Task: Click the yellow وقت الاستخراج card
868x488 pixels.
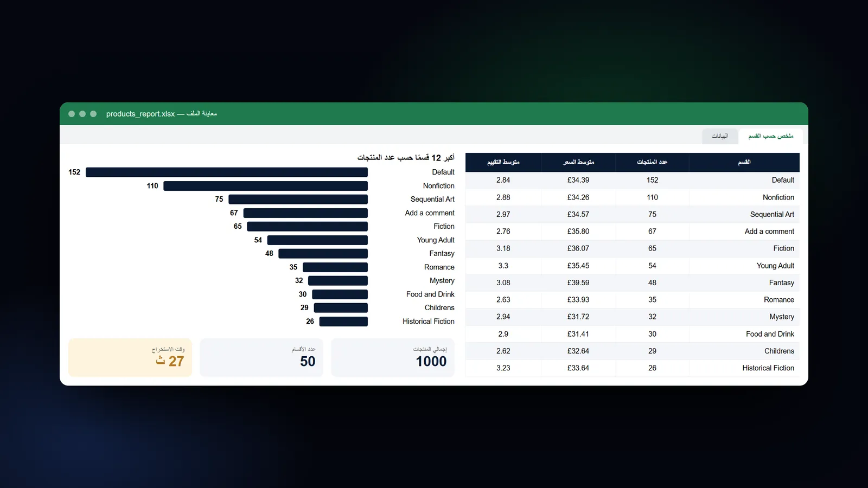Action: [130, 357]
